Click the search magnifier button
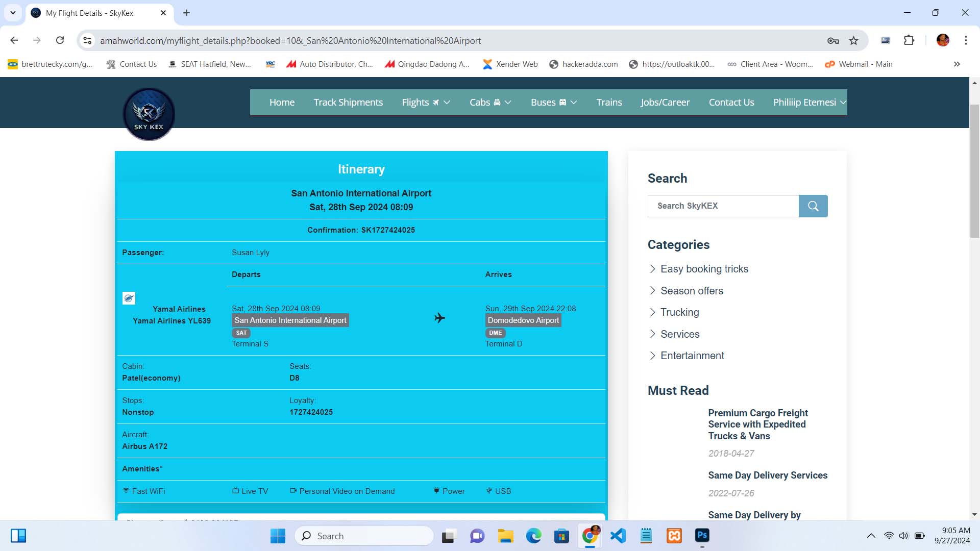Screen dimensions: 980x551 [x=813, y=206]
